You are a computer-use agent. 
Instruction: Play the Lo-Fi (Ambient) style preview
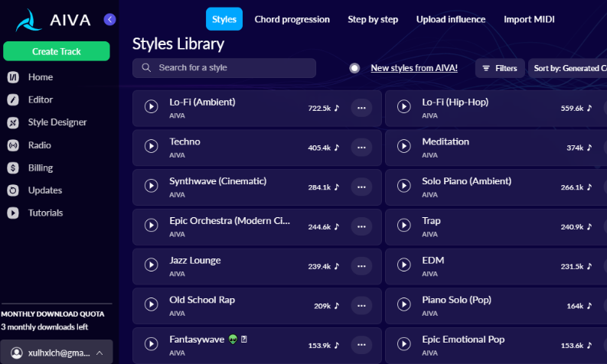151,106
